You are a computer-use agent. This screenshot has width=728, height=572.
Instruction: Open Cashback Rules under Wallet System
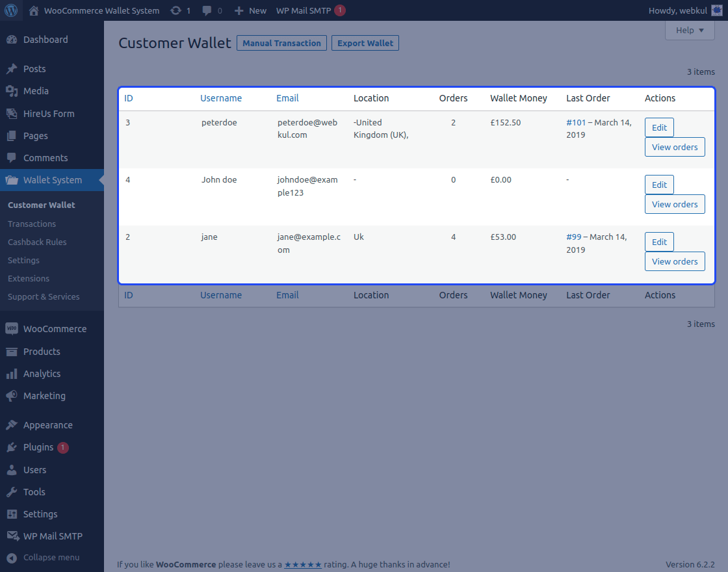[x=37, y=242]
